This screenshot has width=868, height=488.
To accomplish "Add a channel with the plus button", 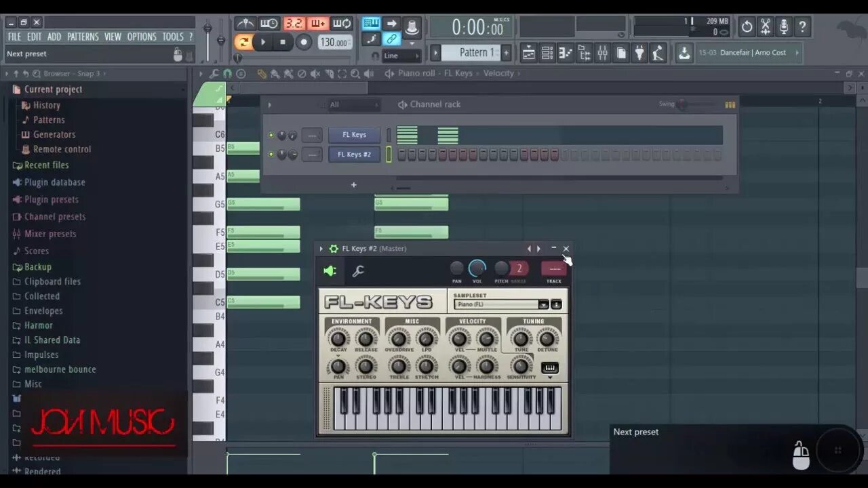I will 353,184.
